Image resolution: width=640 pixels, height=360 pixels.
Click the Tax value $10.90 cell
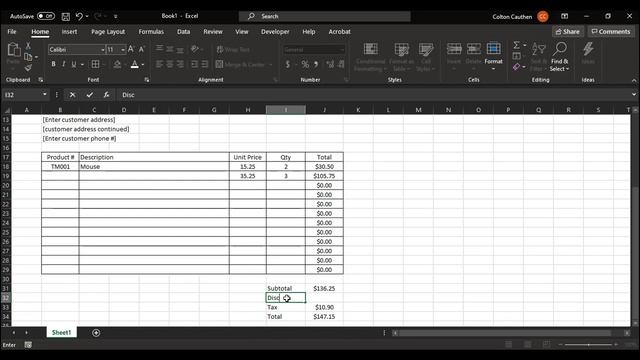coord(324,307)
